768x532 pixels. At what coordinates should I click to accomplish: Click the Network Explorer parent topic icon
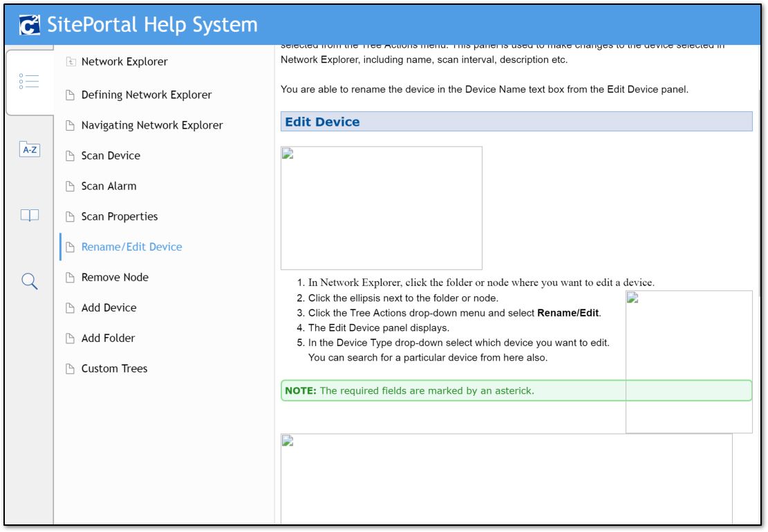(x=71, y=61)
